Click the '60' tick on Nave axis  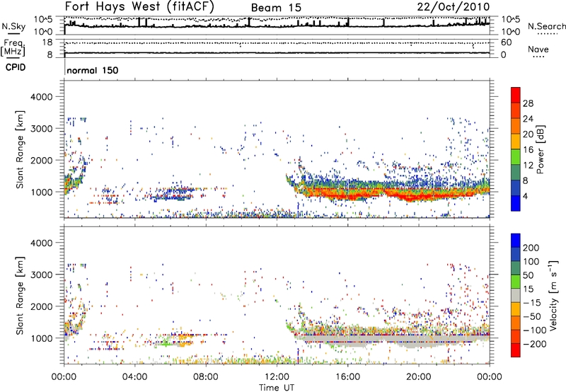(507, 42)
